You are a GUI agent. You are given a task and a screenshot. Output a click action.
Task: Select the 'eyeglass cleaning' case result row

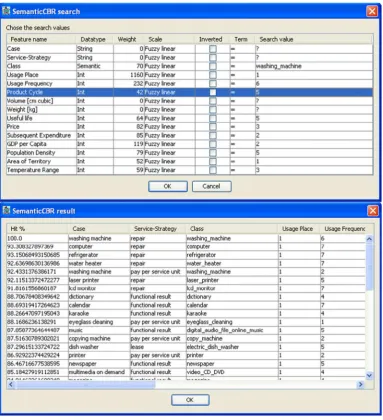pos(186,322)
